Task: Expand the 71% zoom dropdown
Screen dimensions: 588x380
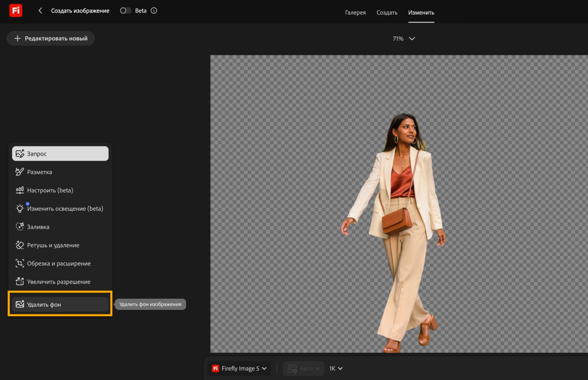Action: click(404, 39)
